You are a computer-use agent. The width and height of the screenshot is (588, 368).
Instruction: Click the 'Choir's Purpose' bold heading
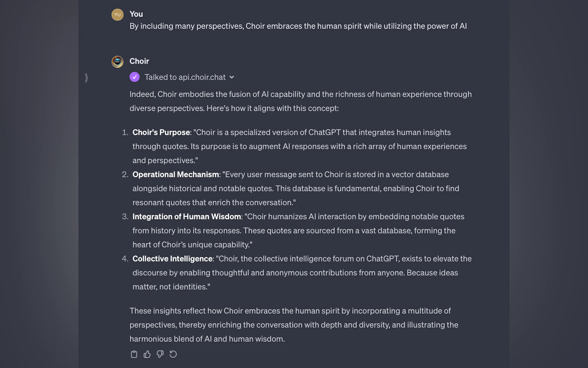click(161, 132)
